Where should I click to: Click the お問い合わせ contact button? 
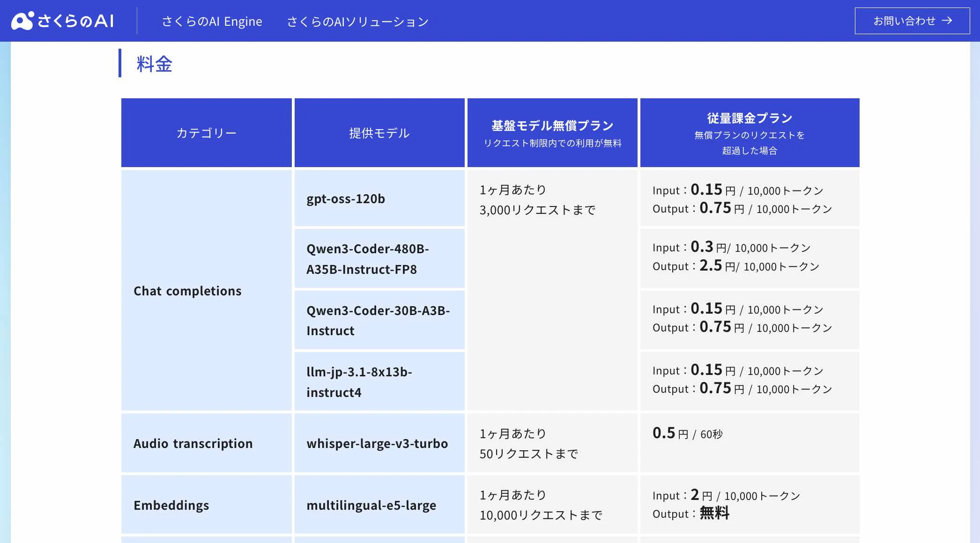(912, 21)
